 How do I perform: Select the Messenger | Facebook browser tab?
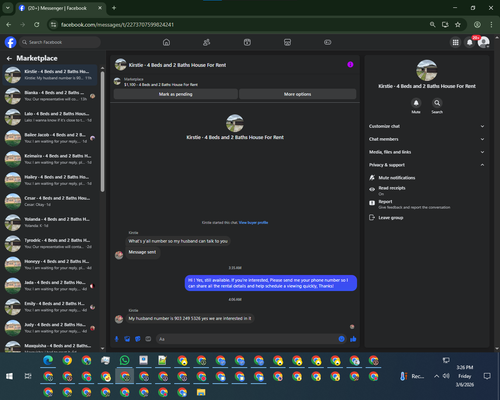pos(60,8)
